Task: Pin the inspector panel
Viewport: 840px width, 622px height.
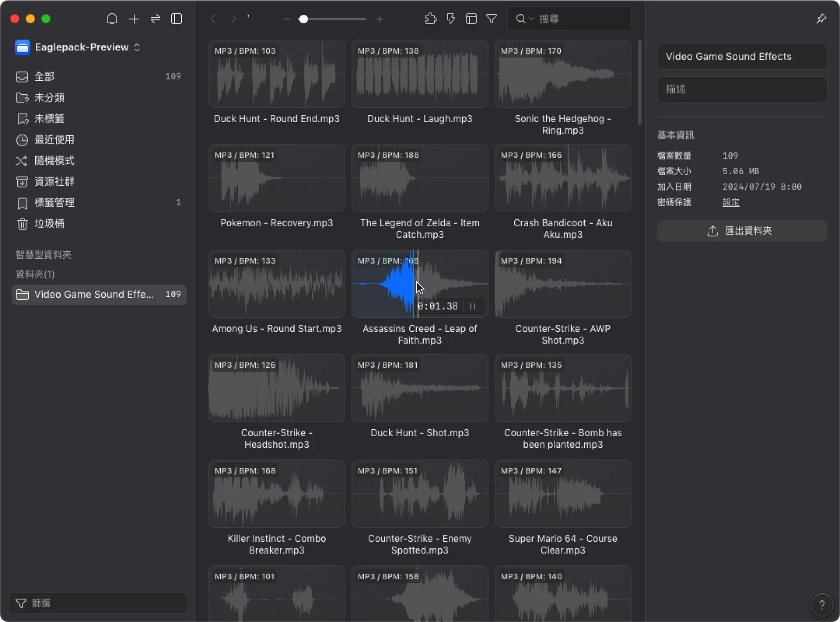Action: pos(821,19)
